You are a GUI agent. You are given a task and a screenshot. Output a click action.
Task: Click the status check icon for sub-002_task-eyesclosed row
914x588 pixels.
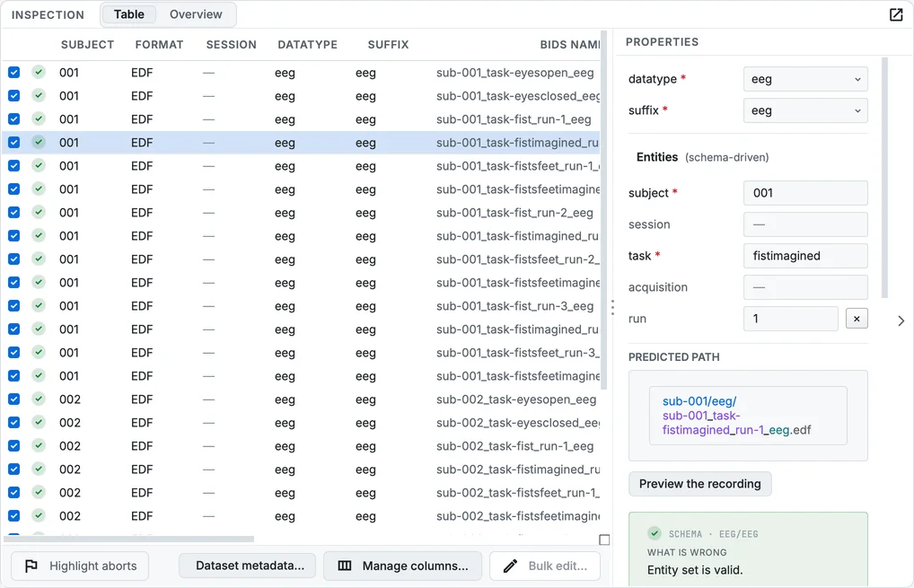coord(39,422)
